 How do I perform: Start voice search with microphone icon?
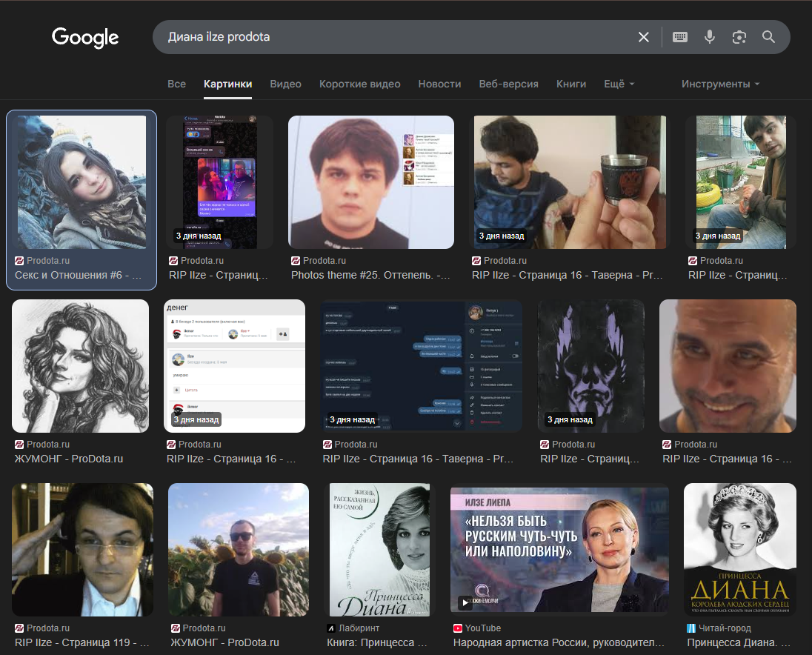click(710, 37)
